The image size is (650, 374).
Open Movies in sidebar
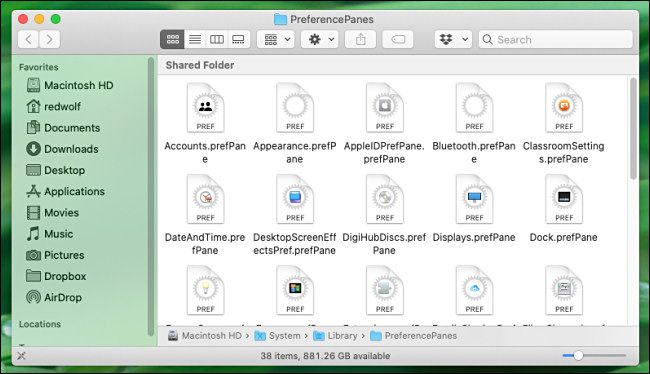pos(52,213)
